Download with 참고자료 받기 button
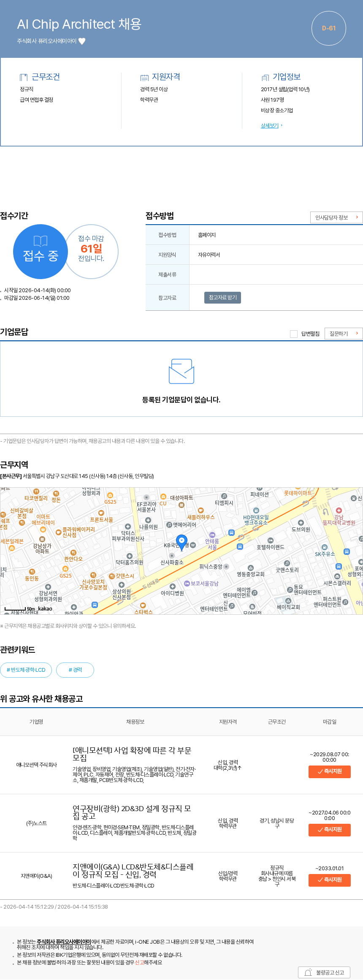363x980 pixels. coord(222,298)
